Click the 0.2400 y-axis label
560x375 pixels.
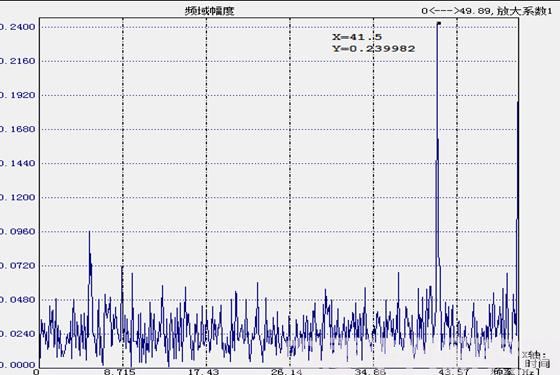(x=17, y=27)
